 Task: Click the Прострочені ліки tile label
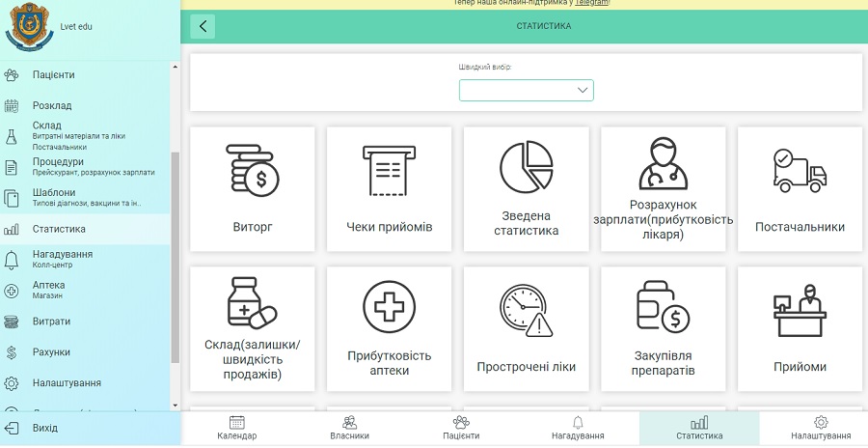(x=527, y=367)
